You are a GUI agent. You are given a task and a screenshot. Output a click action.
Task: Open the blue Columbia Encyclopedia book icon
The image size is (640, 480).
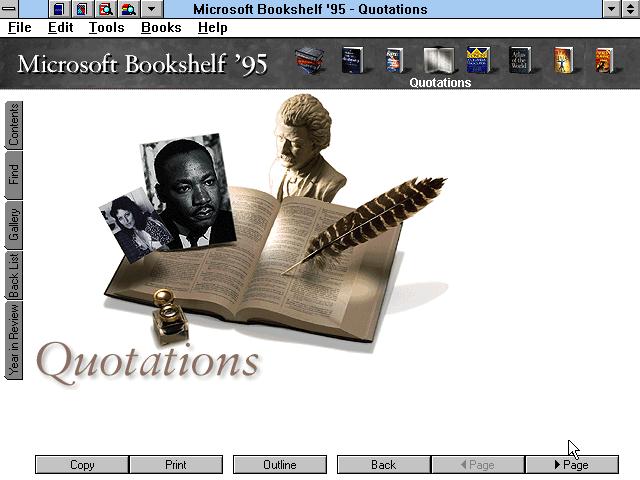(478, 60)
